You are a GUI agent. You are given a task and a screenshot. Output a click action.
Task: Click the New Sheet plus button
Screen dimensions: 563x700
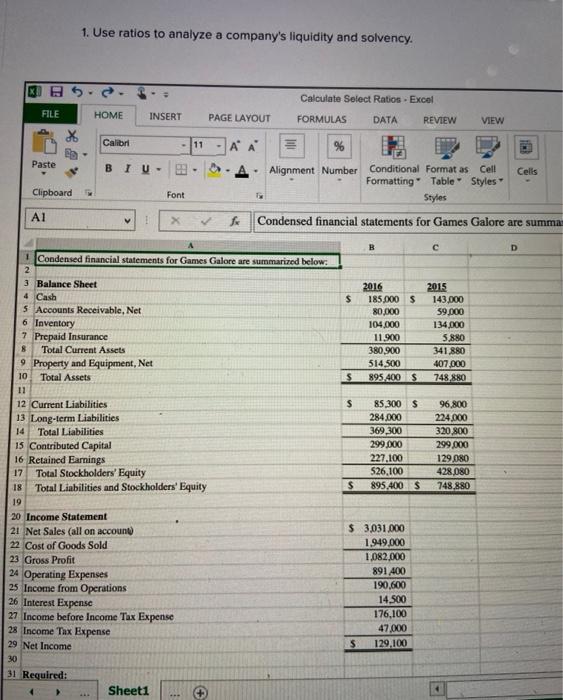tap(200, 692)
